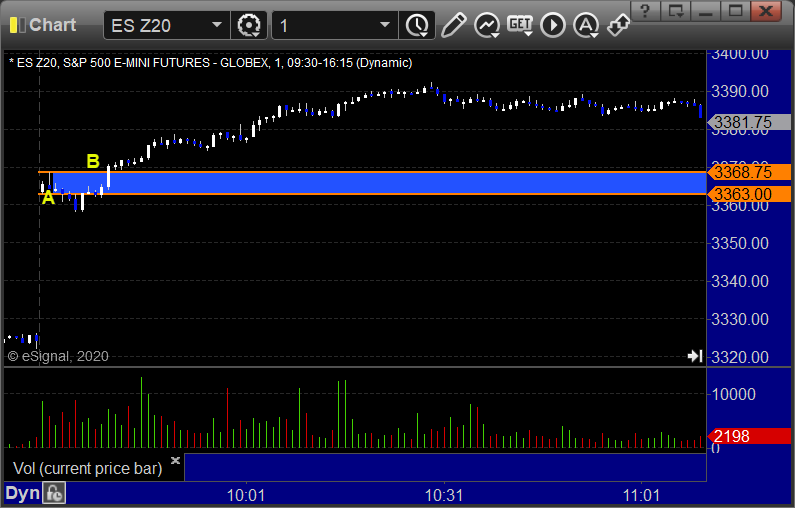Click the 3320.00 price axis label
795x508 pixels.
(x=740, y=357)
